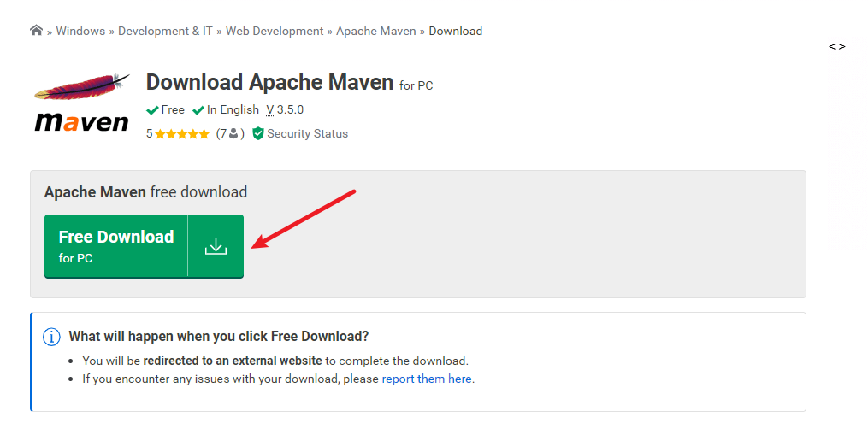Click What will happen heading text
The image size is (868, 429).
(x=219, y=336)
